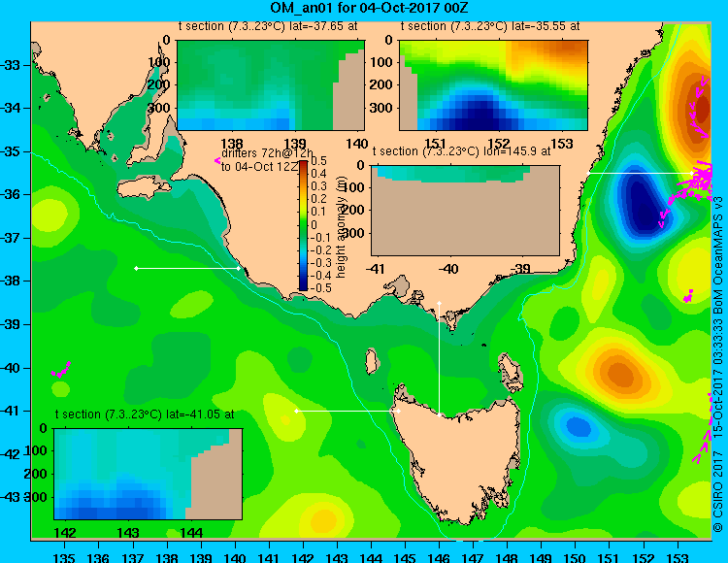Click the "-33" latitude label on the main axis
Image resolution: width=728 pixels, height=563 pixels.
click(x=10, y=65)
